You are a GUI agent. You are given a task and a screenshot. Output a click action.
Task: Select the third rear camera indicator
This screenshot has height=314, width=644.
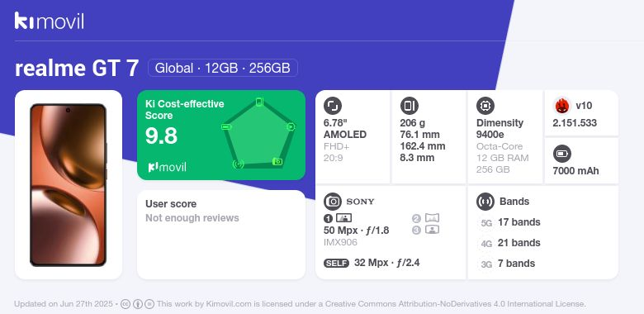(x=426, y=230)
